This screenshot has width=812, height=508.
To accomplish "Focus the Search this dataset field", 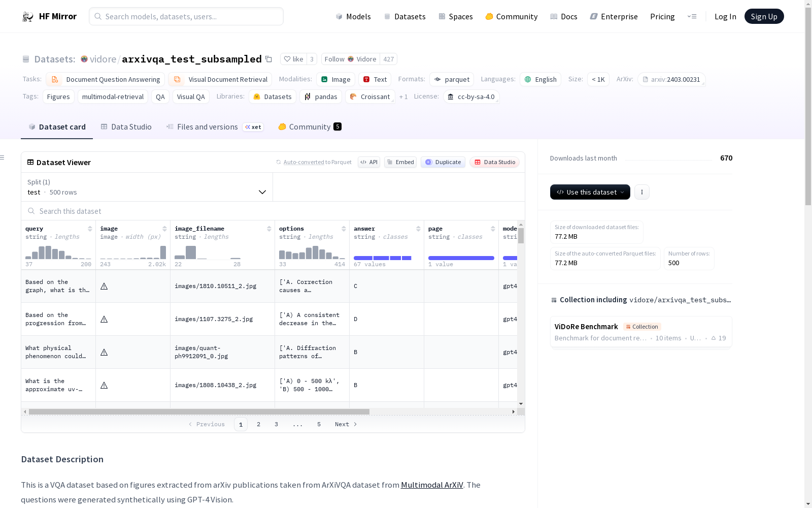I will coord(273,211).
